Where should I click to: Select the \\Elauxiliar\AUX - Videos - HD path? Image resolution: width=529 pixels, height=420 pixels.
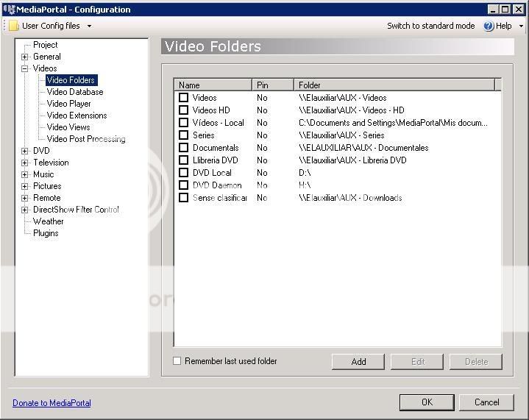click(351, 110)
